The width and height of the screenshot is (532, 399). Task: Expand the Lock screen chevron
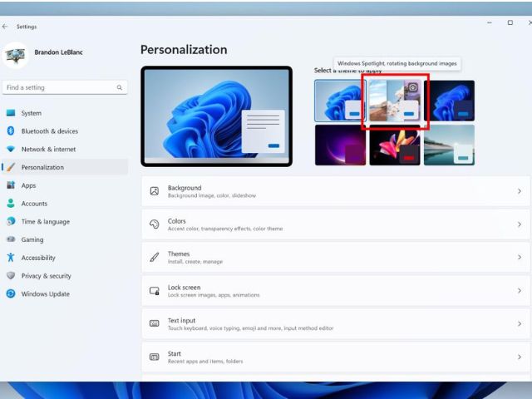[520, 291]
